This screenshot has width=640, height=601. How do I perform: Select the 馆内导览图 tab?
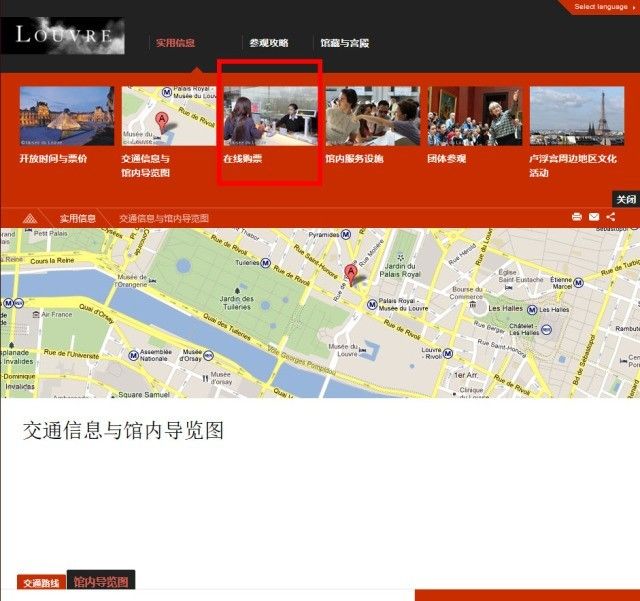(101, 580)
